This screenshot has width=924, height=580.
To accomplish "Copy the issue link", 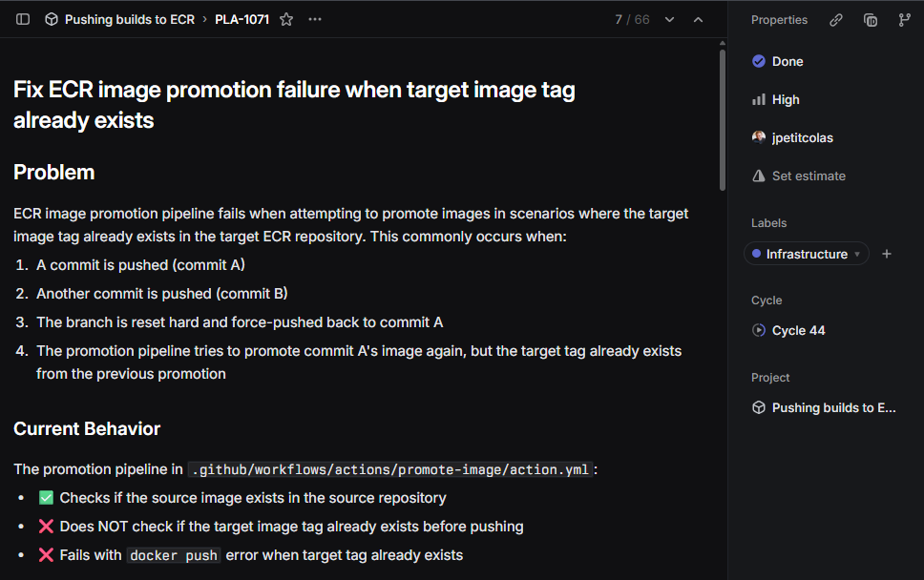I will 835,19.
